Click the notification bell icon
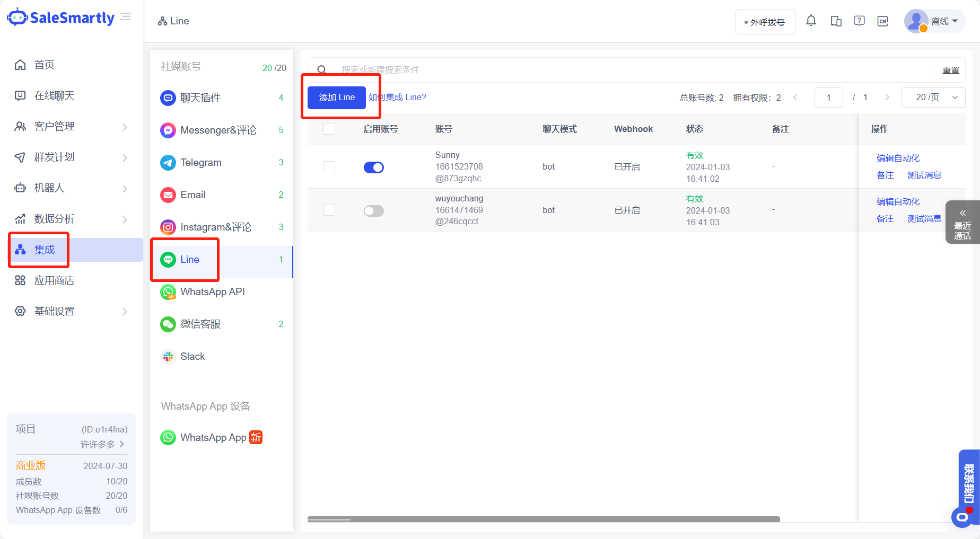The image size is (980, 539). coord(811,20)
